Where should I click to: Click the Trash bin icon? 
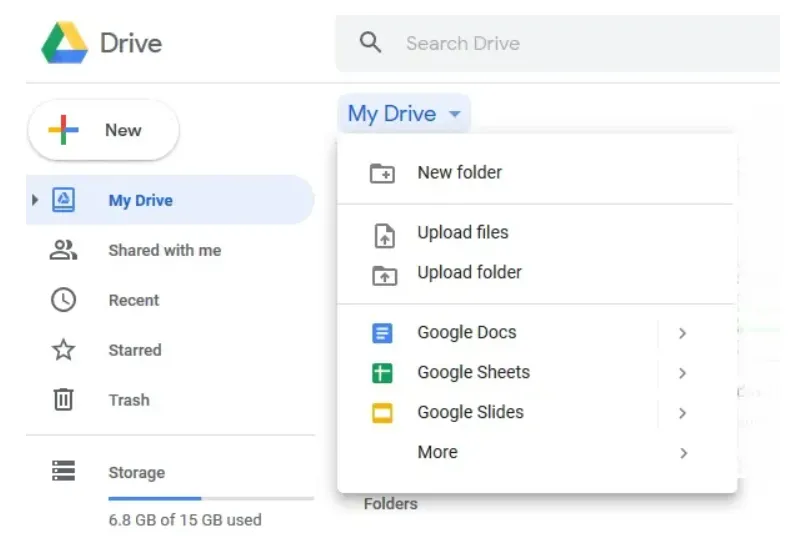(63, 399)
